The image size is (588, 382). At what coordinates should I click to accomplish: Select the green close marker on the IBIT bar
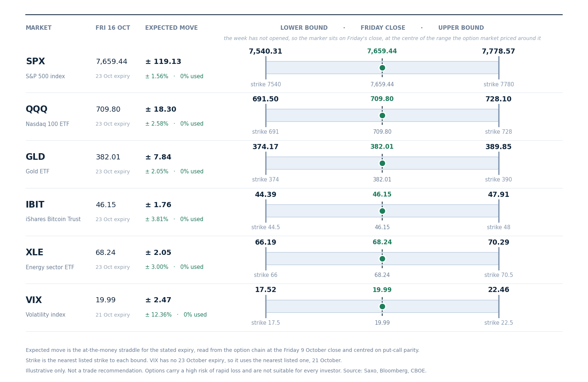click(x=382, y=211)
